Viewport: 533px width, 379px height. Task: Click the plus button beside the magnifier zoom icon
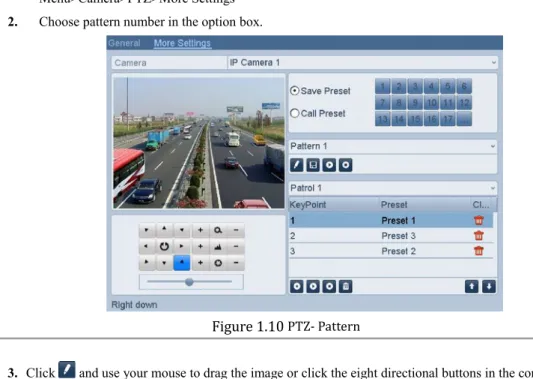201,230
